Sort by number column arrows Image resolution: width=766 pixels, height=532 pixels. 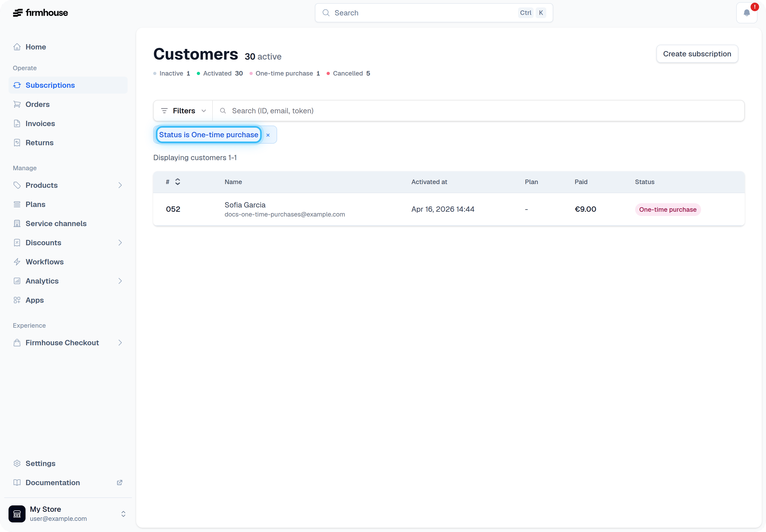(178, 182)
